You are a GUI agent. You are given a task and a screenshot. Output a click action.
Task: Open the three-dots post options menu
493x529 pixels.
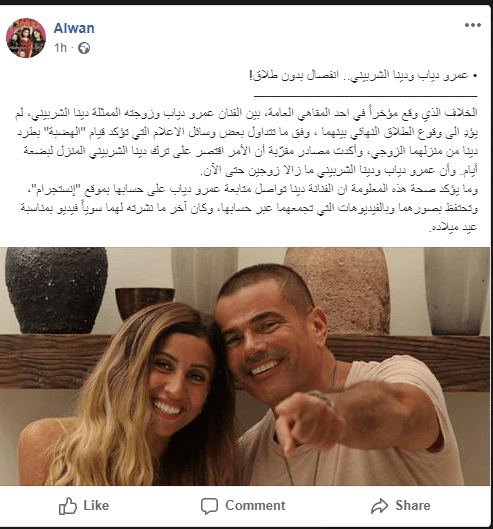click(472, 25)
